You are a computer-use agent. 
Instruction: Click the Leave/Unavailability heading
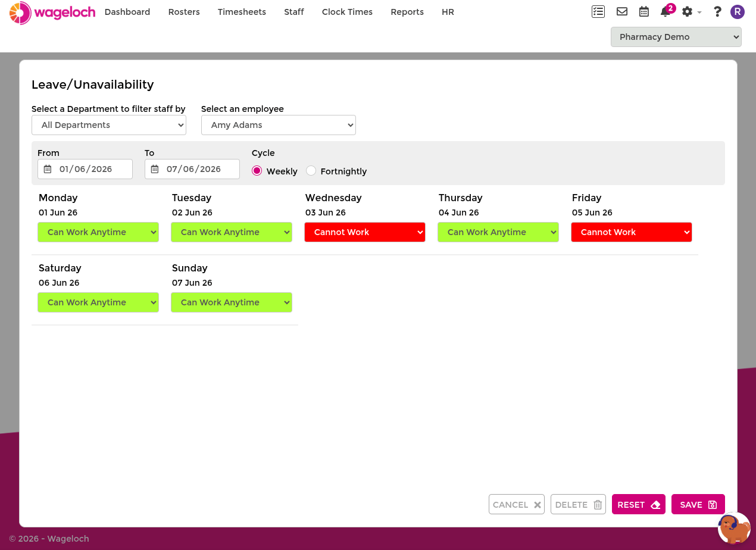pyautogui.click(x=93, y=85)
